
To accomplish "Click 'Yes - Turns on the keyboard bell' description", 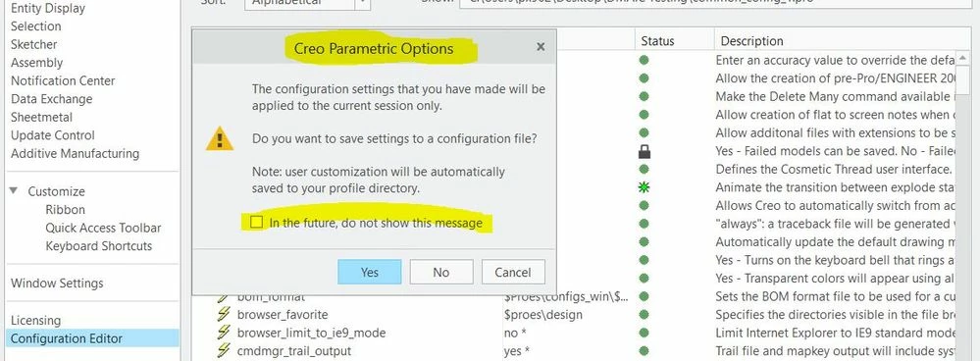I will 835,260.
